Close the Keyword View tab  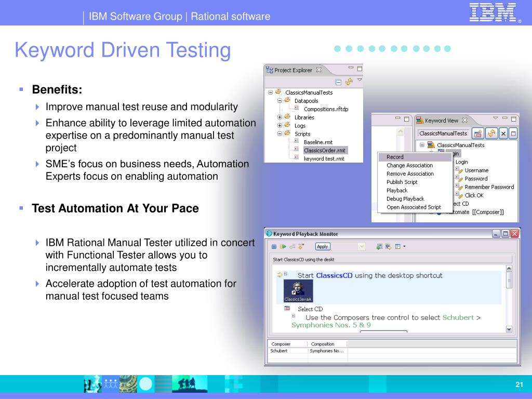[465, 120]
